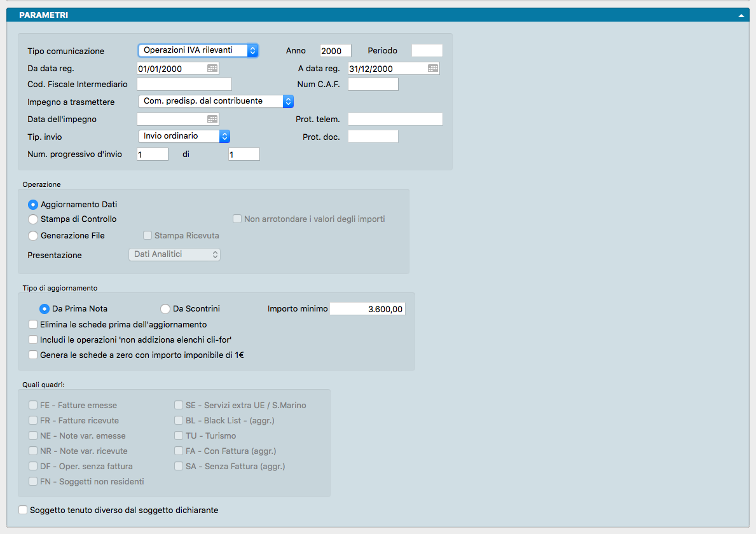Click the Prot. telem. text field
756x534 pixels.
(395, 119)
